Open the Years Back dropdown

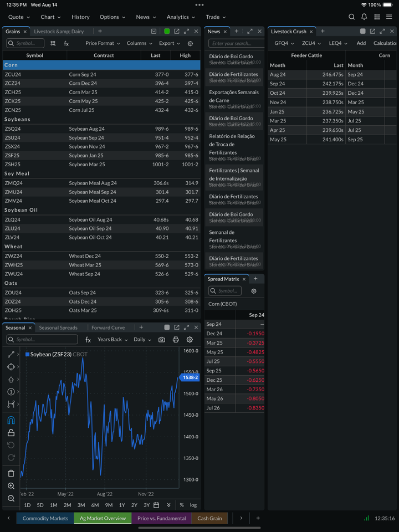[x=112, y=340]
